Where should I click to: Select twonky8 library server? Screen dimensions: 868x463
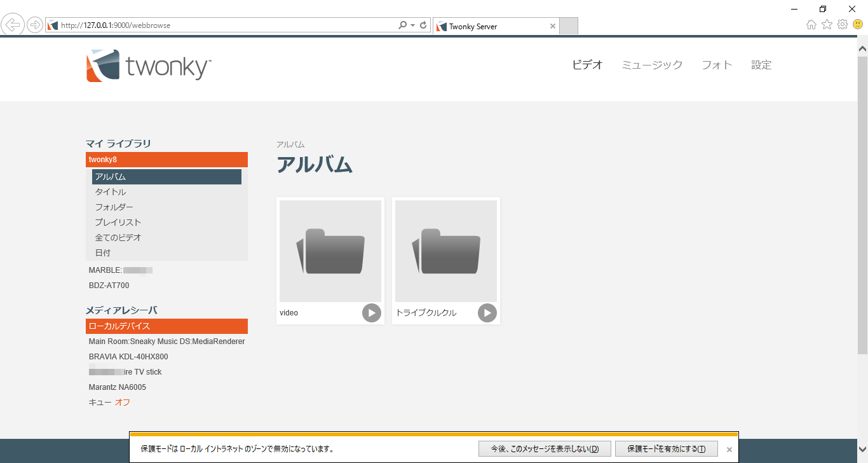click(166, 160)
